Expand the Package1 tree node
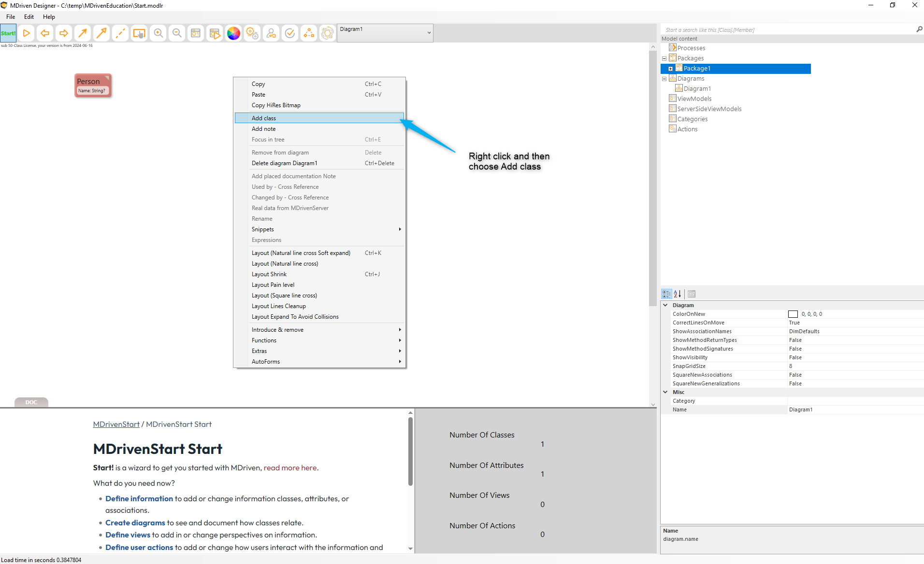The image size is (924, 564). (670, 69)
